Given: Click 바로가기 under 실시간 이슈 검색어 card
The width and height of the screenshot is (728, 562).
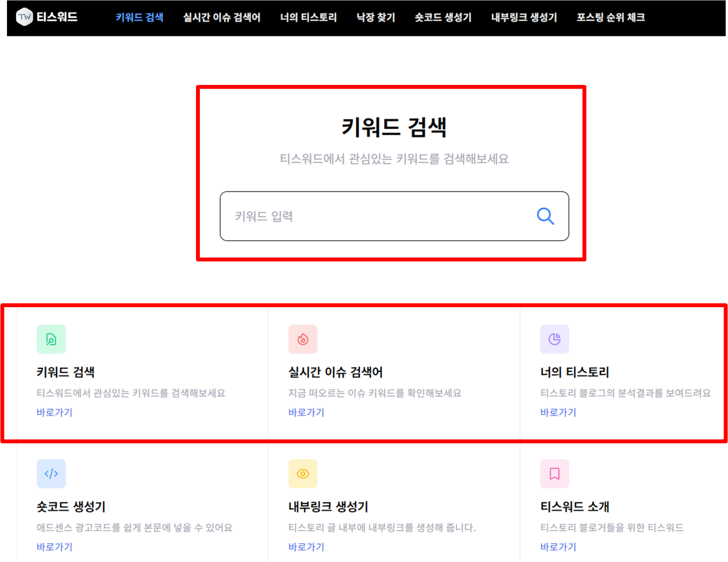Looking at the screenshot, I should tap(306, 412).
